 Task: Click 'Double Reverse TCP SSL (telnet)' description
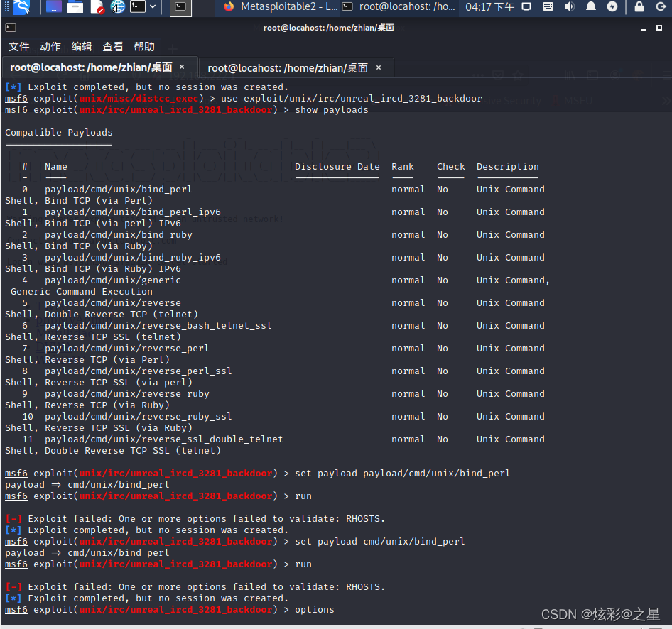point(133,450)
